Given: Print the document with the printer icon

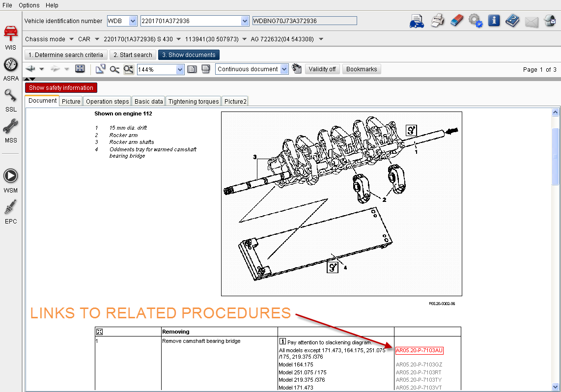Looking at the screenshot, I should [438, 21].
